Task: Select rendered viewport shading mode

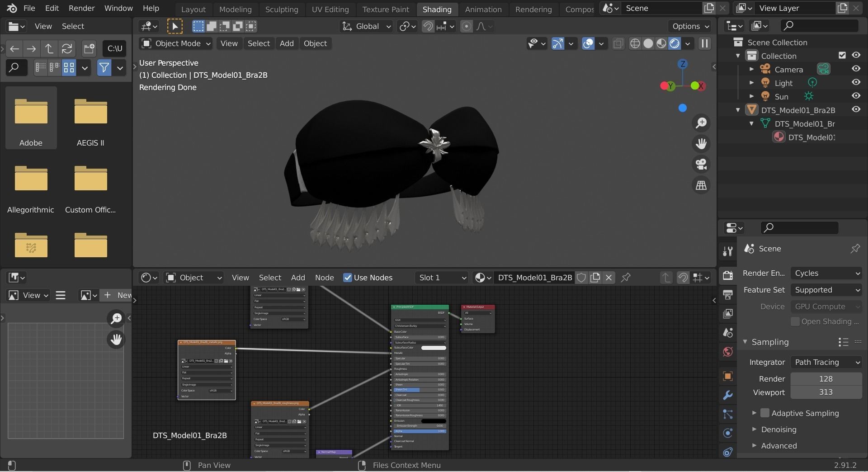Action: [x=674, y=43]
